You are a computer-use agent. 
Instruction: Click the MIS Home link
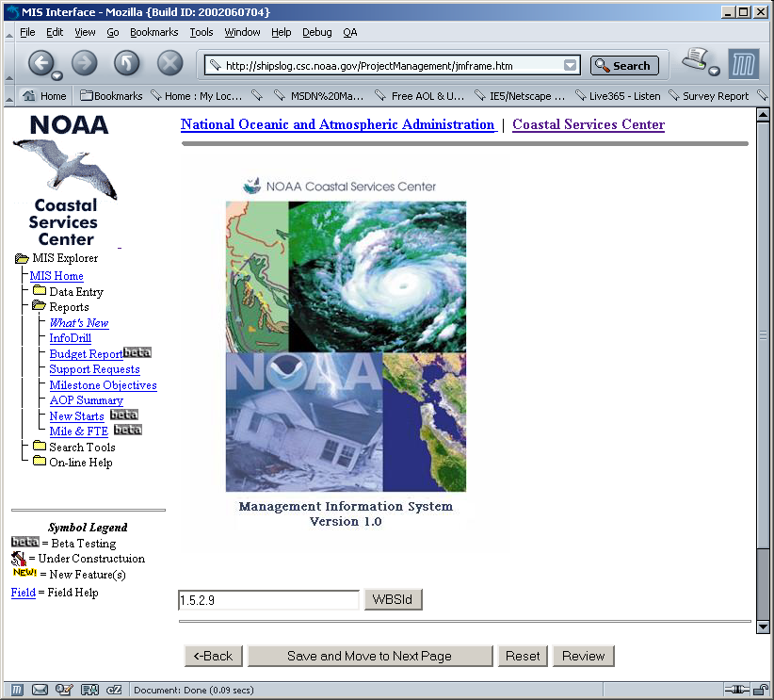coord(56,276)
